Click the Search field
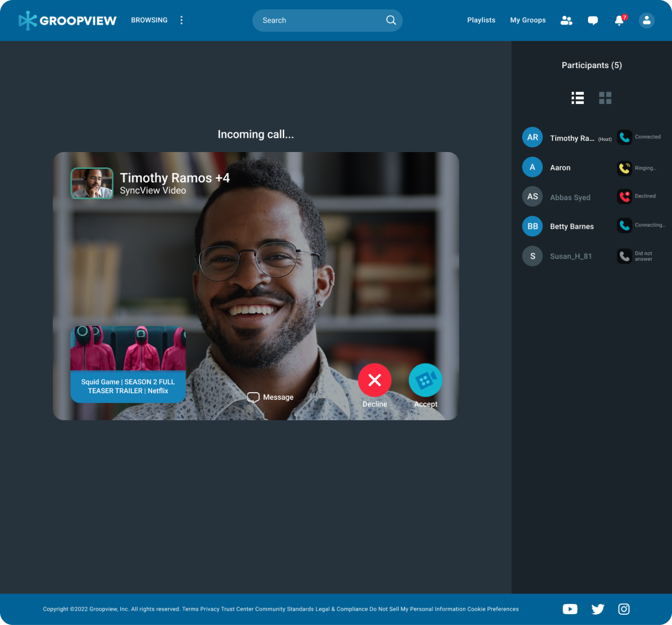This screenshot has width=672, height=625. tap(320, 20)
